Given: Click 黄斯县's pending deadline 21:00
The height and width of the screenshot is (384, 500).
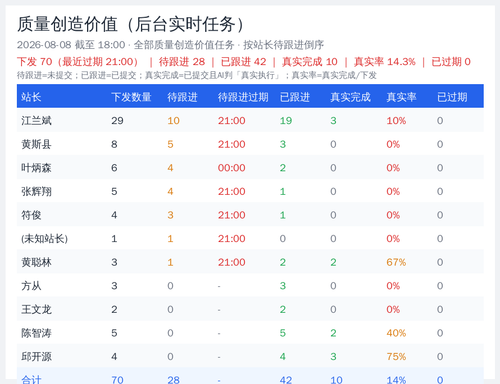Looking at the screenshot, I should [231, 144].
